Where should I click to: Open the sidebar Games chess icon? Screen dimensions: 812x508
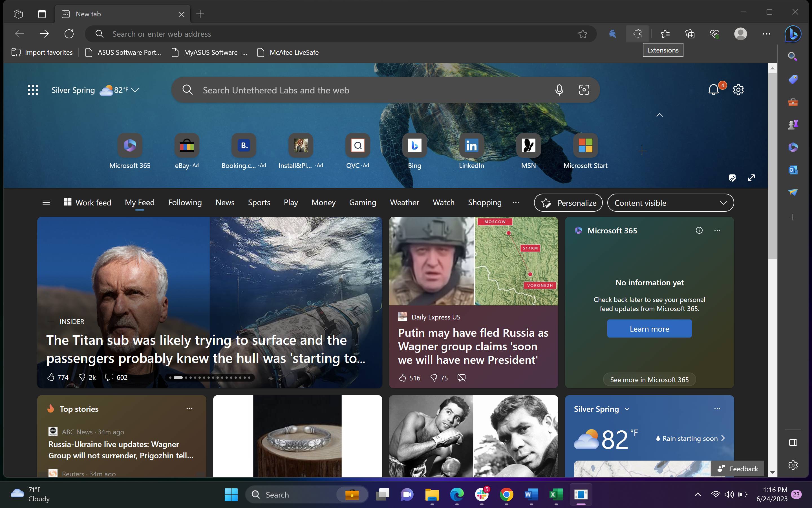(x=793, y=125)
